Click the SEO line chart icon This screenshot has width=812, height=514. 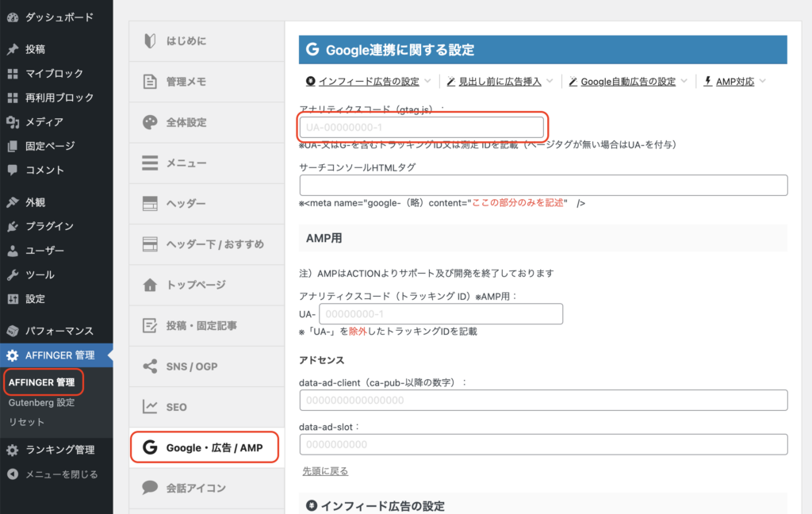[150, 407]
